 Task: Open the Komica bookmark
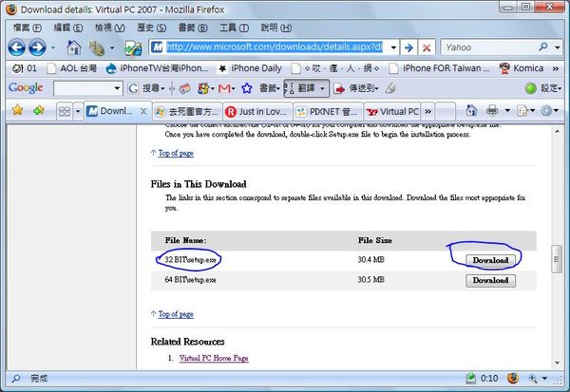(x=522, y=68)
